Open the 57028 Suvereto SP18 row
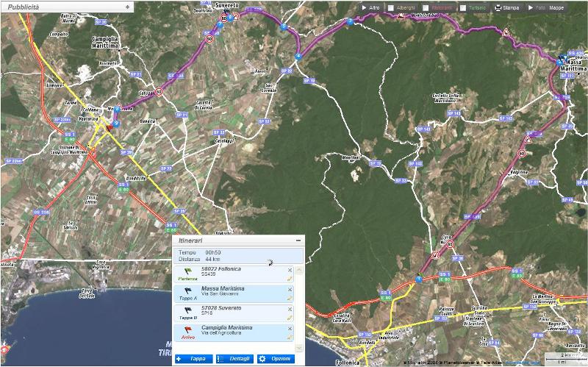The image size is (588, 367). tap(234, 313)
